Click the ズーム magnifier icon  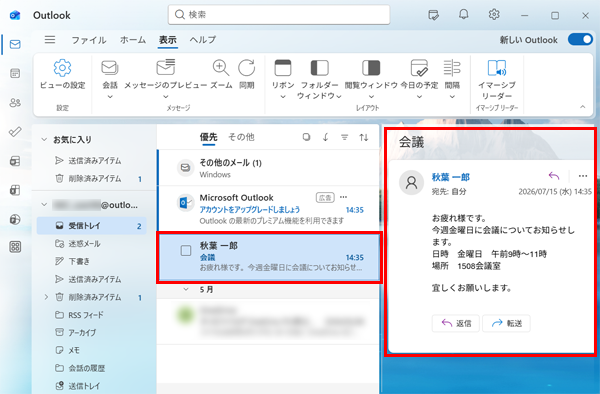221,68
